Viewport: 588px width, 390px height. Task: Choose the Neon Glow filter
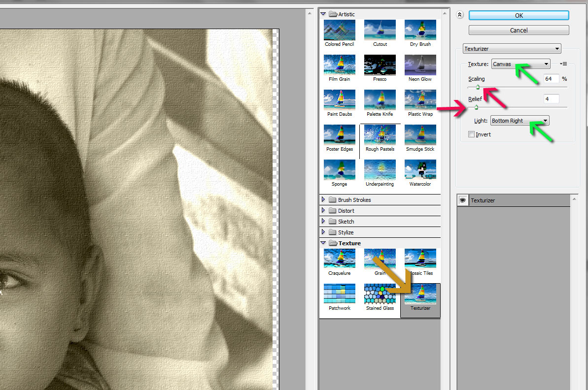(x=420, y=65)
